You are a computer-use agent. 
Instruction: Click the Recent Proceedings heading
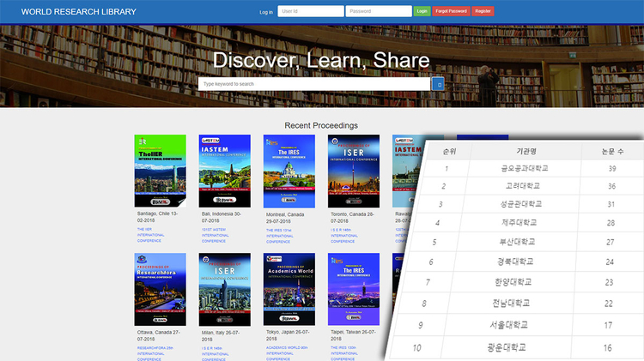pyautogui.click(x=321, y=125)
